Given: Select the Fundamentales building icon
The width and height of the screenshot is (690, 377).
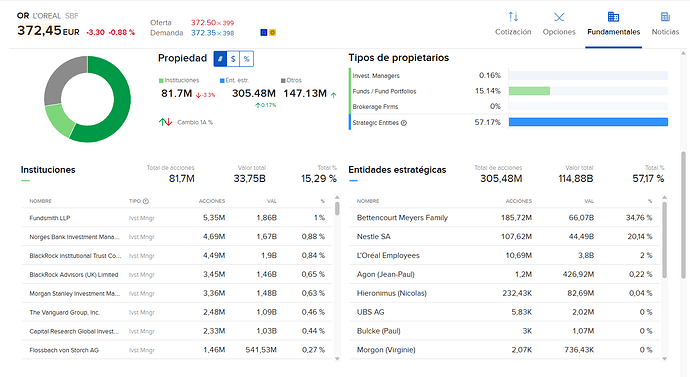Looking at the screenshot, I should (x=613, y=17).
